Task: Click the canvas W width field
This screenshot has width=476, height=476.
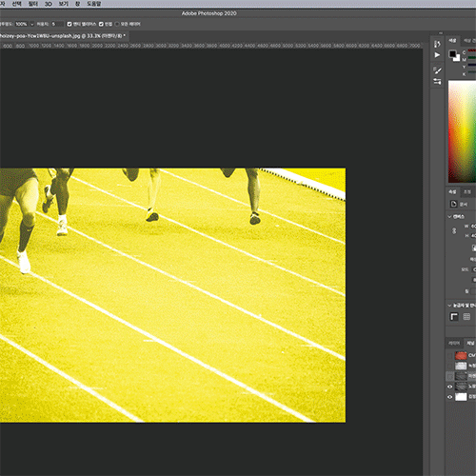Action: click(x=473, y=227)
